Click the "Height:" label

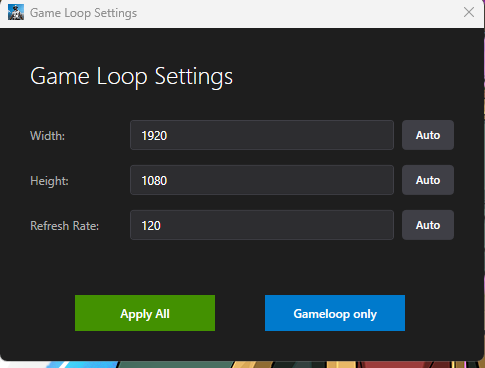[x=49, y=181]
